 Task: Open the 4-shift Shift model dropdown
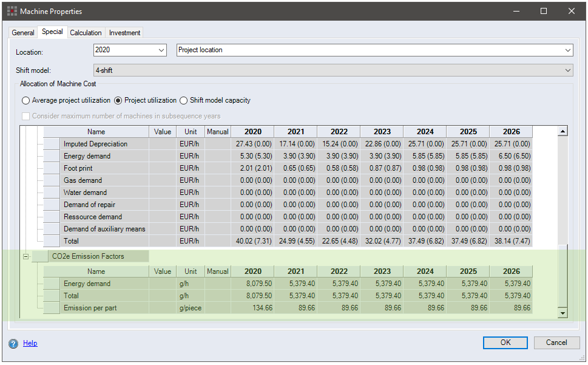click(x=567, y=70)
